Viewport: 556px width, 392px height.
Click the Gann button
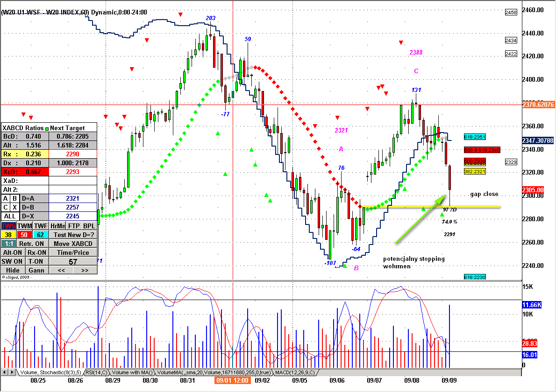[36, 270]
